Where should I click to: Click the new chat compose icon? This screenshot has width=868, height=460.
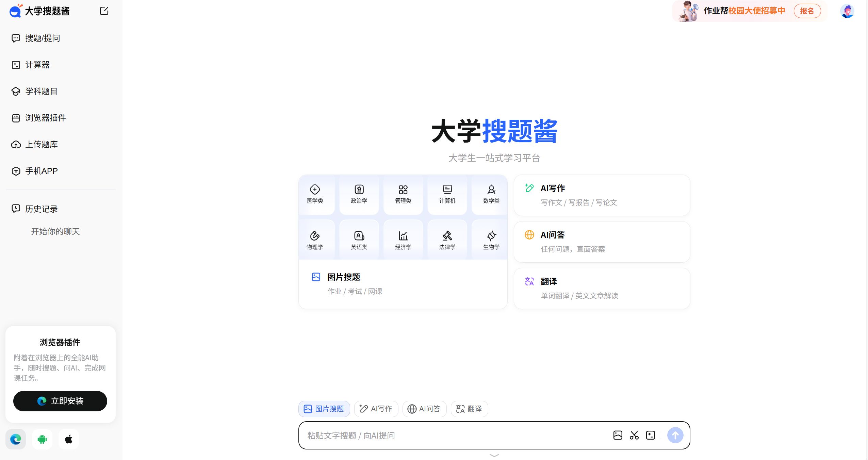(104, 11)
